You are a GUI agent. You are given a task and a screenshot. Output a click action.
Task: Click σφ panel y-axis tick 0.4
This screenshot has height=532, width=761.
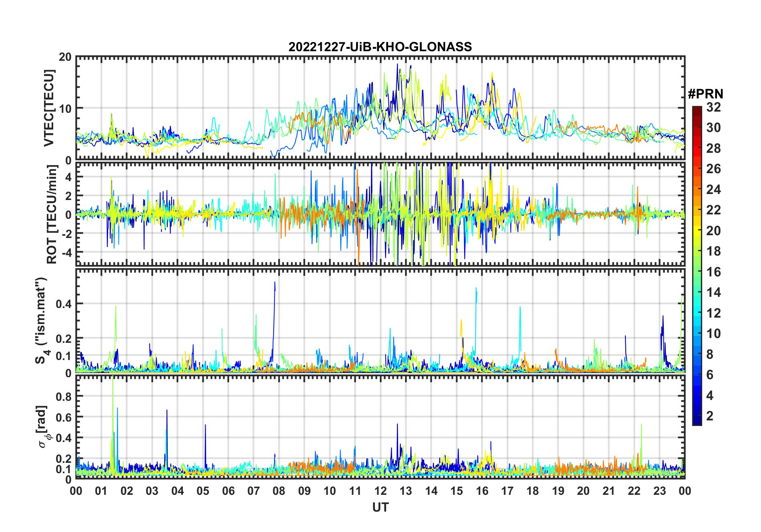tap(64, 438)
